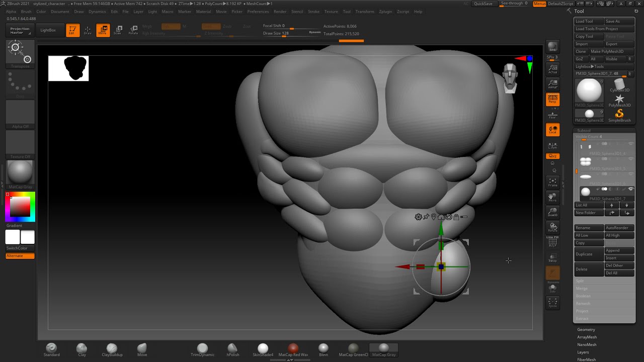644x362 pixels.
Task: Toggle the Floor grid
Action: pos(552,114)
